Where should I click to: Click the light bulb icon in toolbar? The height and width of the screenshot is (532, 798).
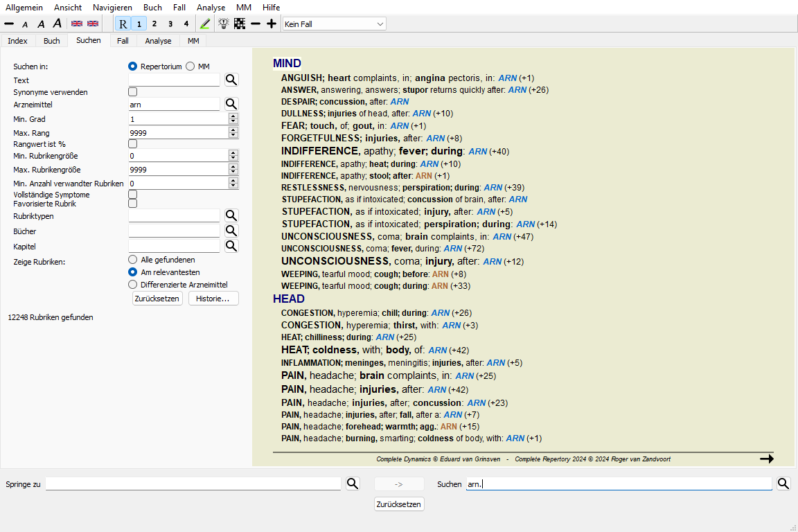coord(224,24)
